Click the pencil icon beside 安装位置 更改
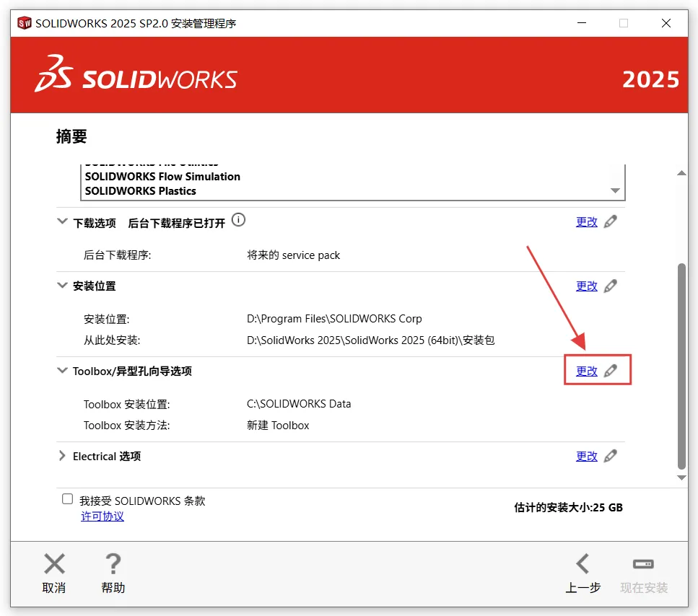This screenshot has height=616, width=698. pos(611,286)
